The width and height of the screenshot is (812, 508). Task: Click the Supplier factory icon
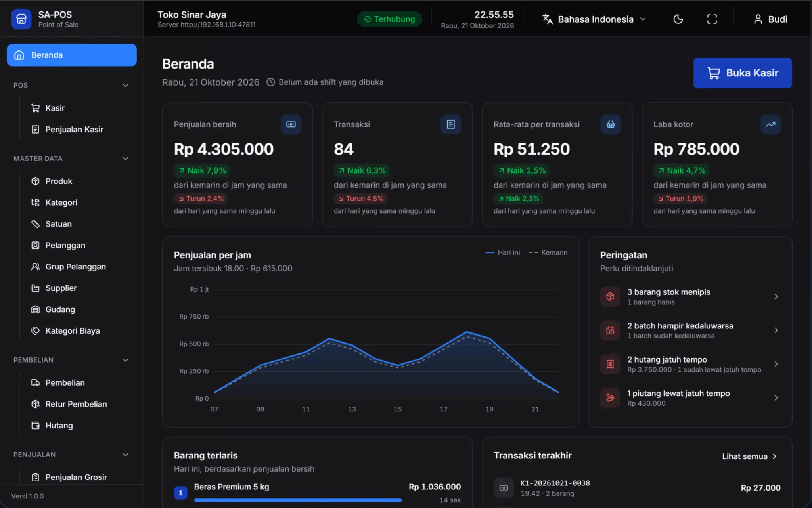(35, 288)
